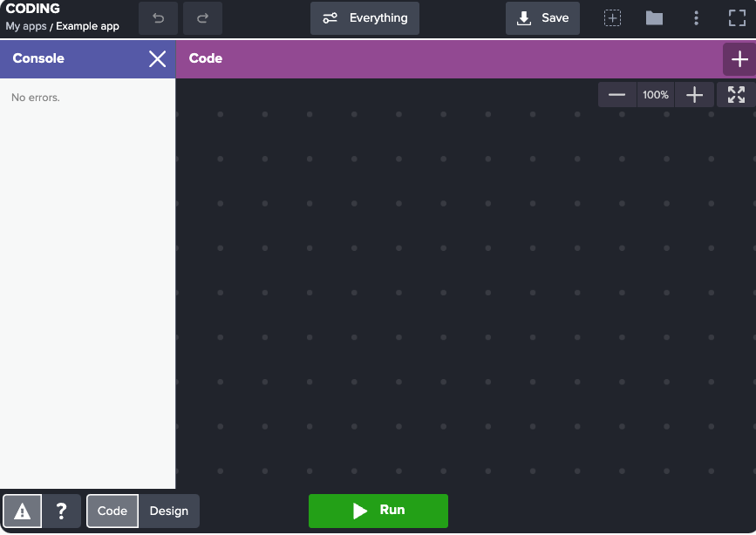Click the No errors console message
This screenshot has width=756, height=535.
(x=35, y=97)
